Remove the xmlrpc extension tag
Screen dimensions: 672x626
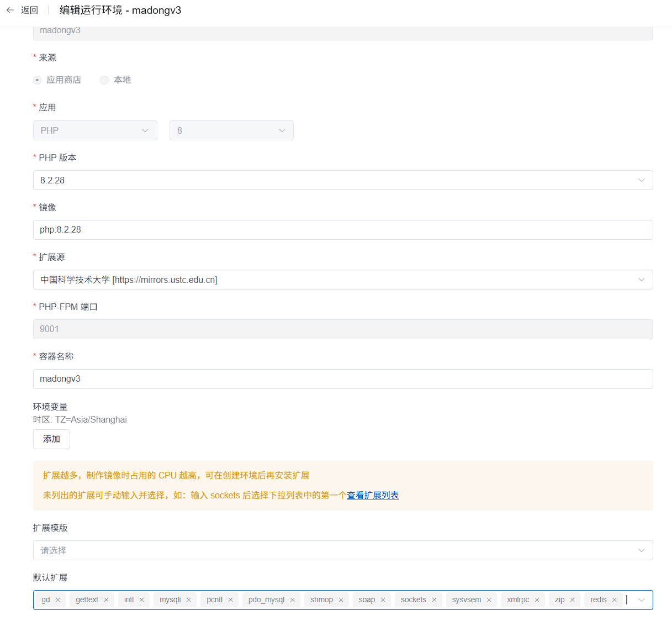pos(537,600)
